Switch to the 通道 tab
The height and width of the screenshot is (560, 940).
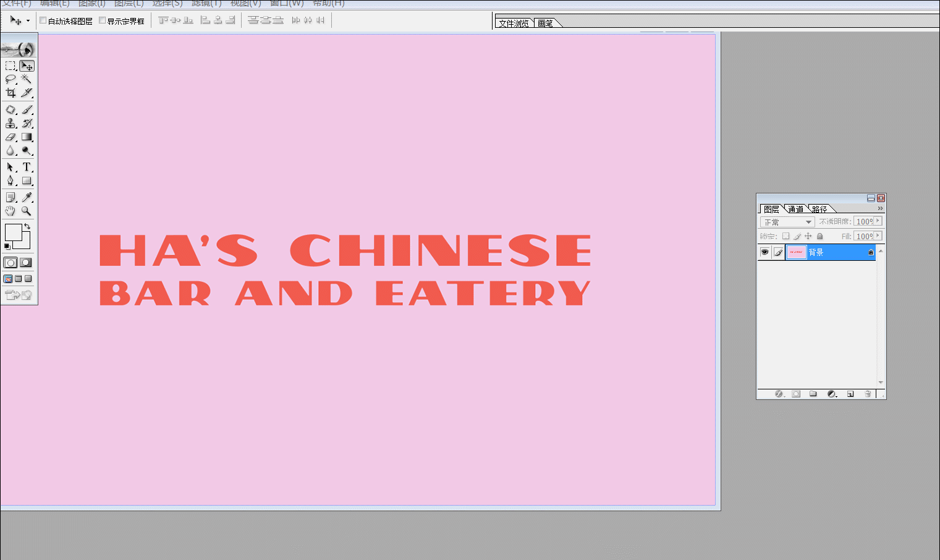pos(796,209)
